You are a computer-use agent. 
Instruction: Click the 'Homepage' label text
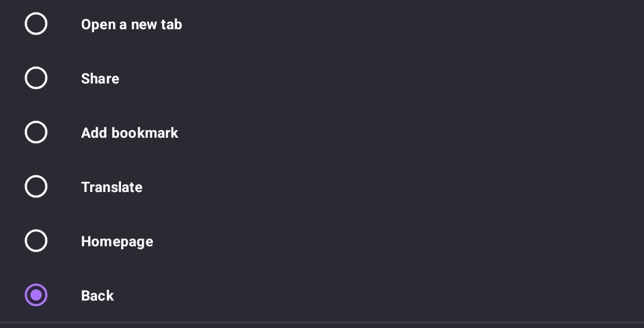pyautogui.click(x=117, y=242)
